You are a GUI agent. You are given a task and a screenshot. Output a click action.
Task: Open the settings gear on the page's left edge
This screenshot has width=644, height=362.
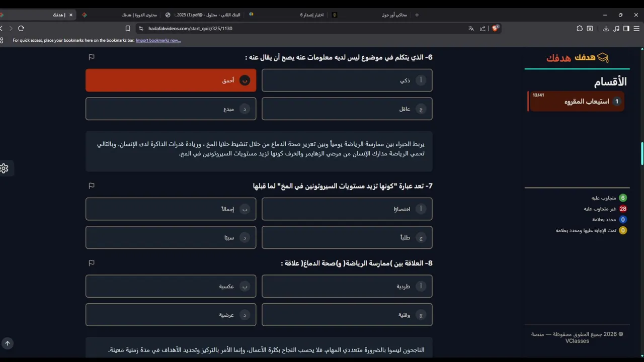4,168
